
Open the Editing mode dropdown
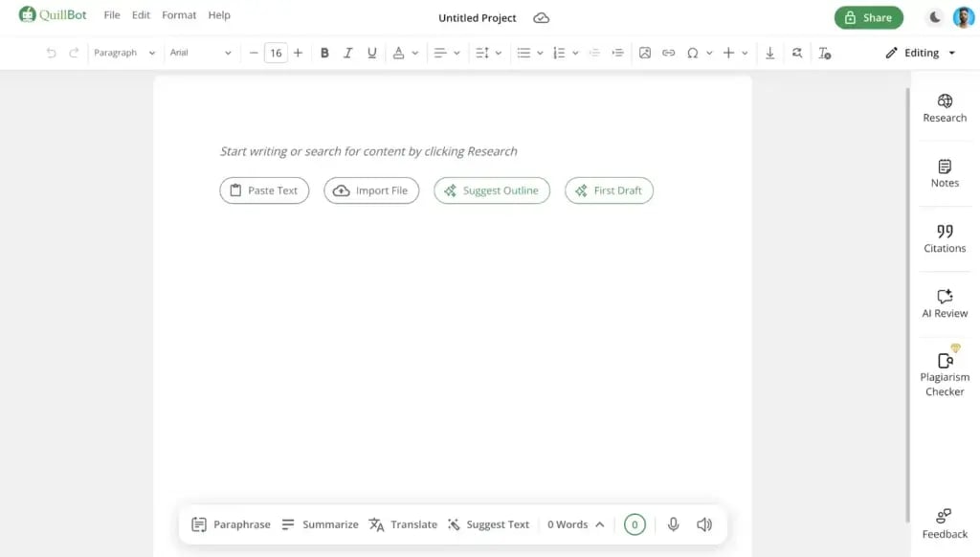(x=921, y=54)
